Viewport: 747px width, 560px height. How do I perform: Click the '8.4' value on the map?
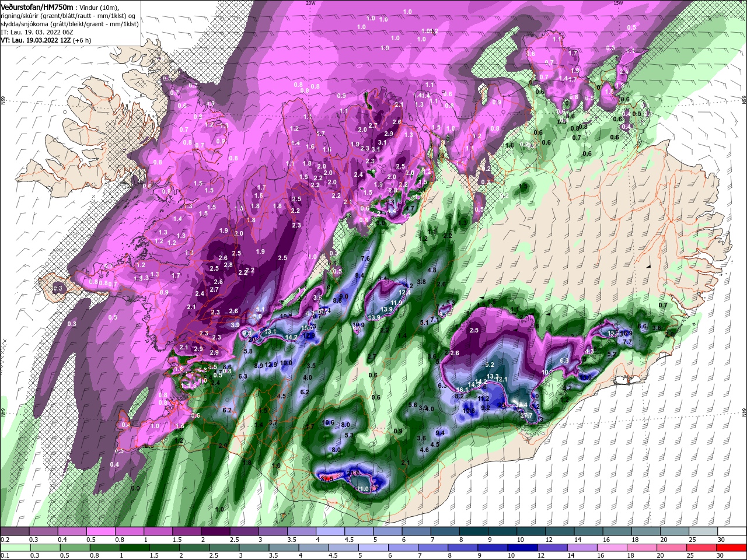(359, 275)
